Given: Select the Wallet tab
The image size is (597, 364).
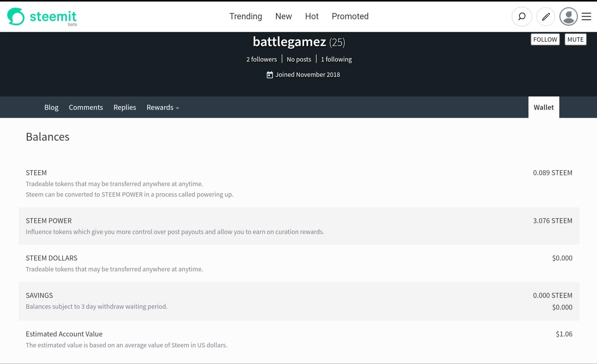Looking at the screenshot, I should [543, 107].
